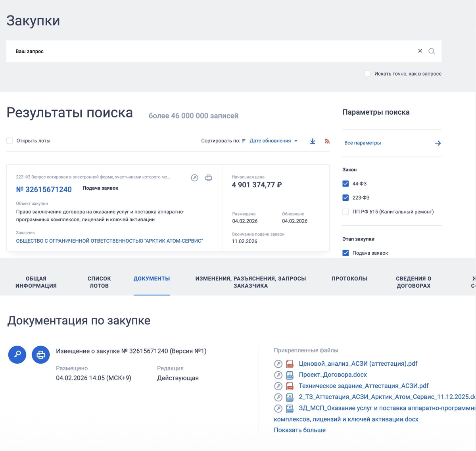Image resolution: width=476 pixels, height=451 pixels.
Task: Open '2_ТЗ_Аттестация_АСЗИ_Арктик_Атом_Сервис' file
Action: coord(387,397)
